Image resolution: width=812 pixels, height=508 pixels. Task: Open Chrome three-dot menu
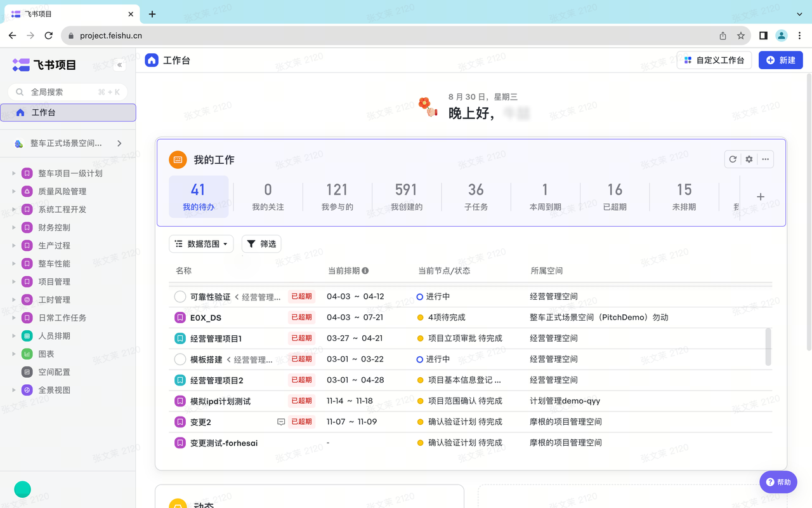click(x=799, y=36)
